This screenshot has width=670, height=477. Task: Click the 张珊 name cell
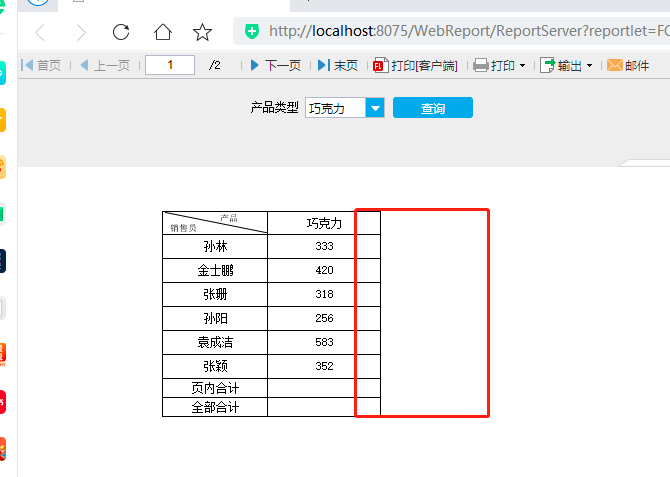tap(215, 294)
